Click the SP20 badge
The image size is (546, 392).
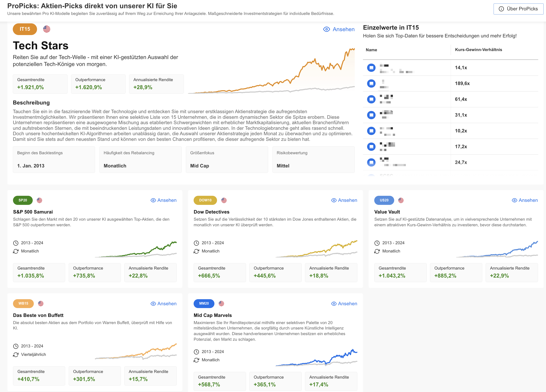click(x=23, y=200)
